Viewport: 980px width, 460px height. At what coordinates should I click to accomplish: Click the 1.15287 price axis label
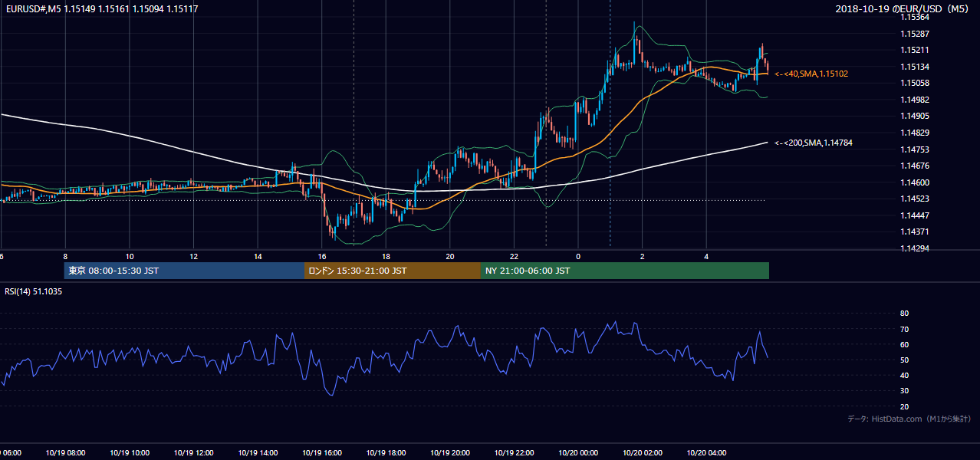914,34
